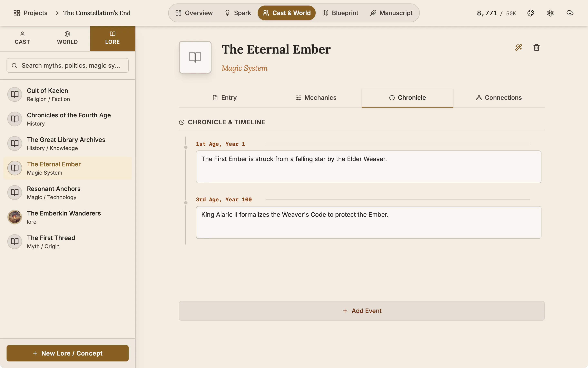The image size is (588, 368).
Task: Click the 8,771 / 50K word count
Action: 496,13
